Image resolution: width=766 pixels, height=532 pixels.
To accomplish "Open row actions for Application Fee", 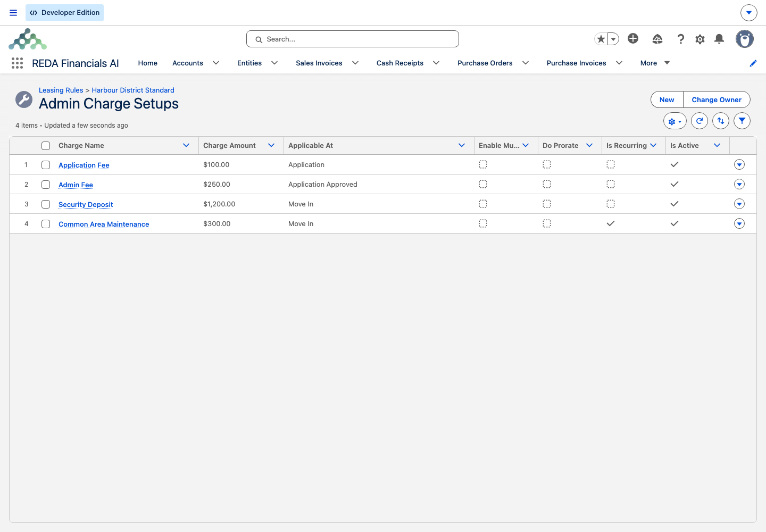I will pyautogui.click(x=739, y=164).
